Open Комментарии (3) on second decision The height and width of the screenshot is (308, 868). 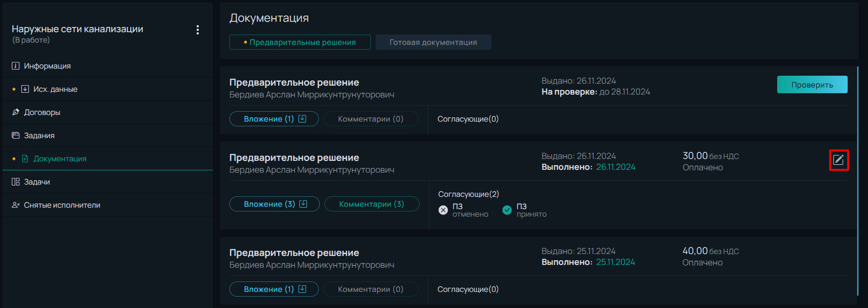372,204
